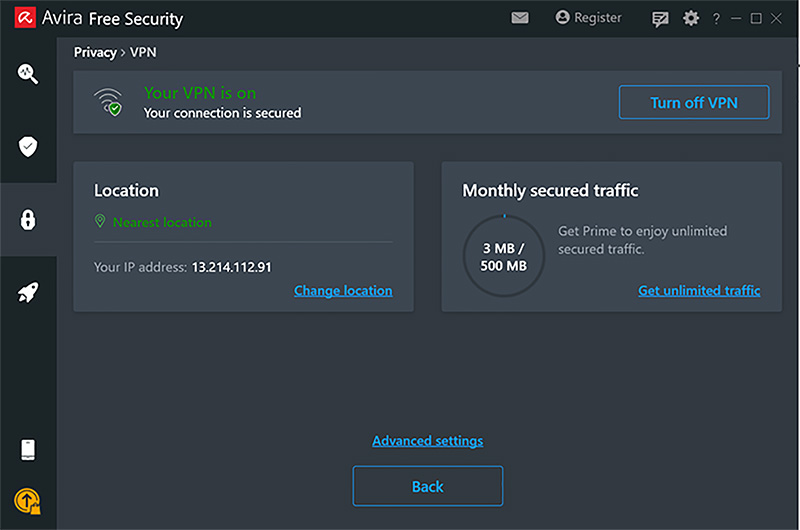Open Advanced settings link
This screenshot has height=530, width=800.
tap(428, 441)
